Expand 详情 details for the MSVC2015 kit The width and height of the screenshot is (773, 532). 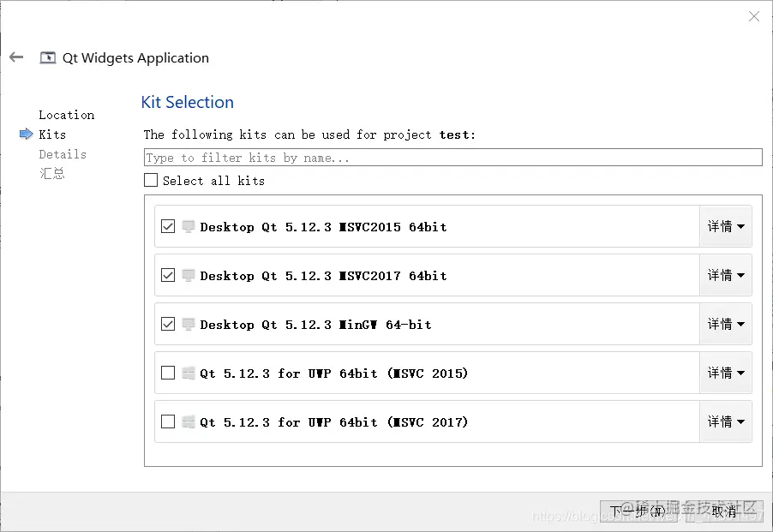pyautogui.click(x=725, y=226)
